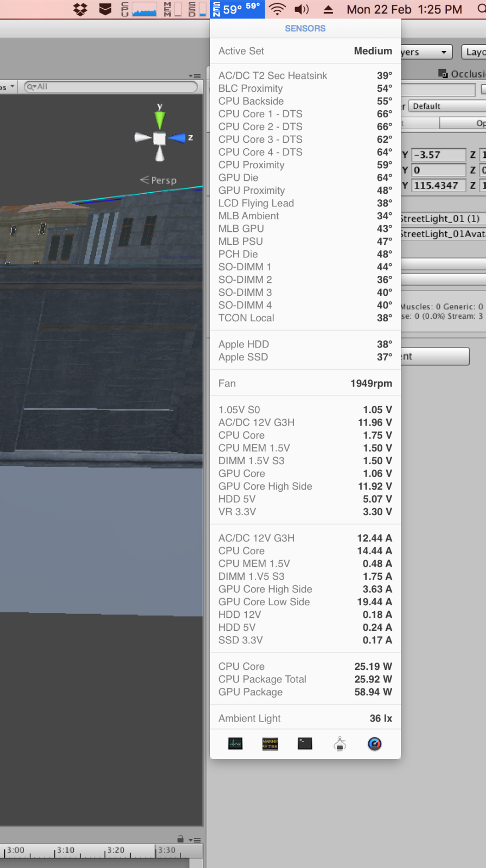Viewport: 486px width, 868px height.
Task: Switch to Occlusion tab in Unity
Action: tap(462, 74)
